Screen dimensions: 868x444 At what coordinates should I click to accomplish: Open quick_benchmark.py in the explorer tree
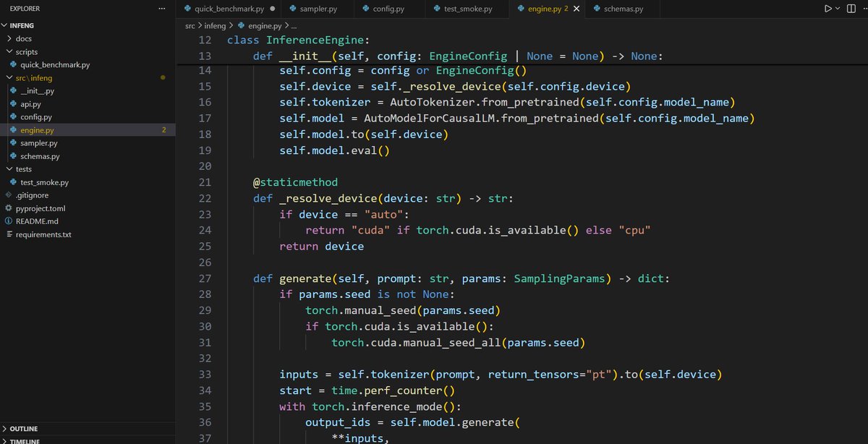point(88,64)
